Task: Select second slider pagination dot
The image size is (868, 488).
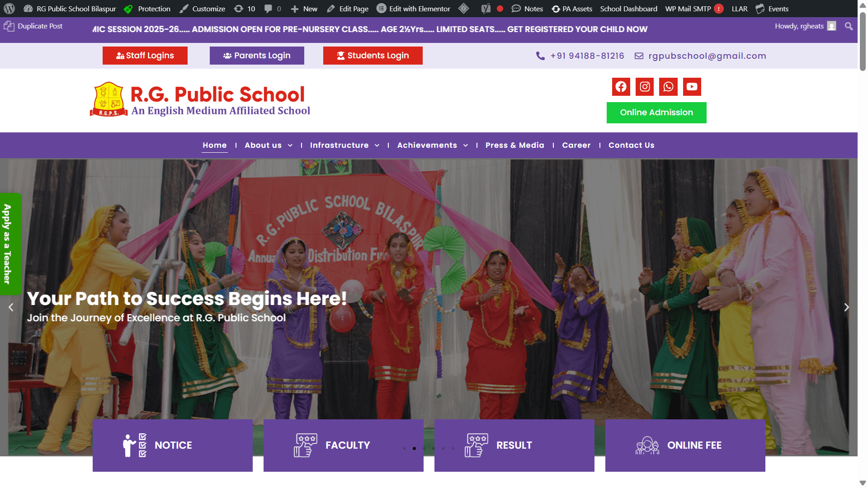Action: [x=414, y=448]
